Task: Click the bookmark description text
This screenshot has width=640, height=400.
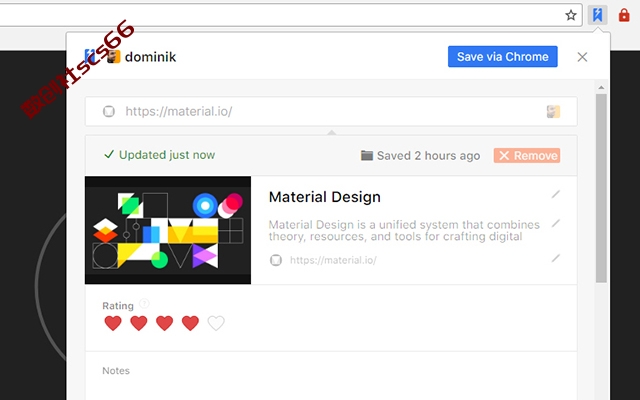Action: (x=404, y=231)
